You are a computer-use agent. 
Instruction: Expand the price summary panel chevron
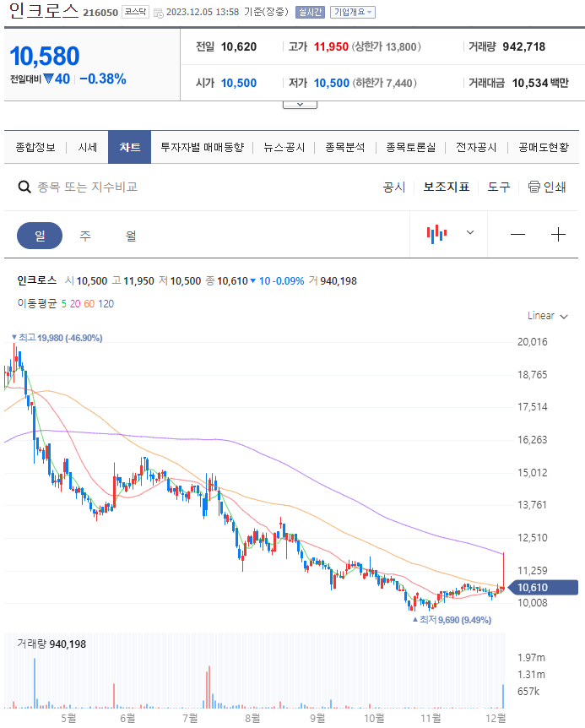[x=300, y=105]
